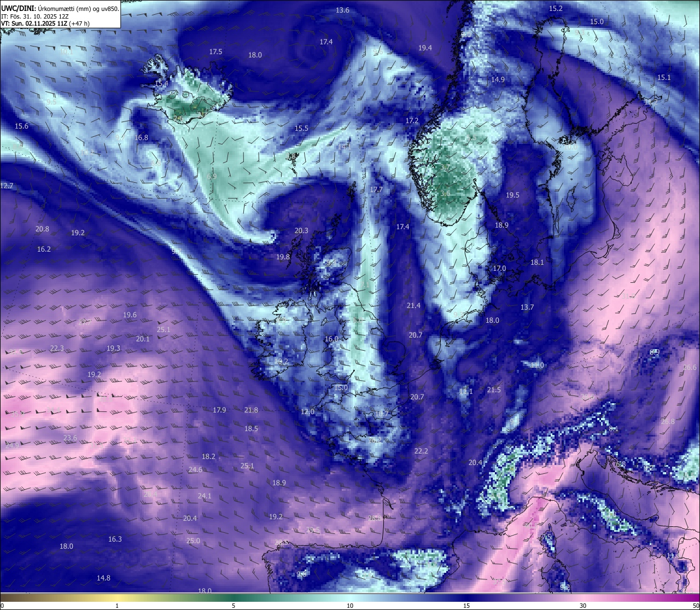Click the 13.6 value label
The width and height of the screenshot is (700, 610).
[342, 10]
